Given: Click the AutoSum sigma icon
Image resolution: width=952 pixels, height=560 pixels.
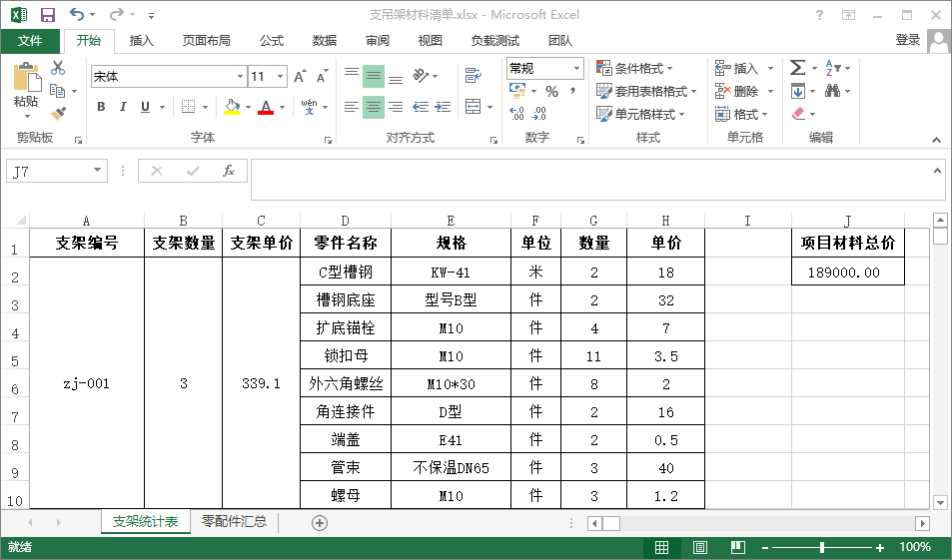Looking at the screenshot, I should click(x=797, y=68).
